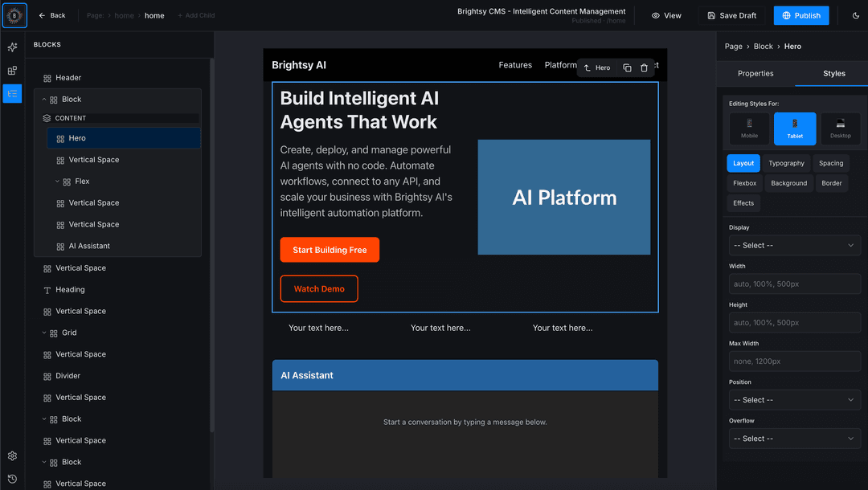The height and width of the screenshot is (490, 868).
Task: Switch to the Properties tab
Action: (755, 73)
